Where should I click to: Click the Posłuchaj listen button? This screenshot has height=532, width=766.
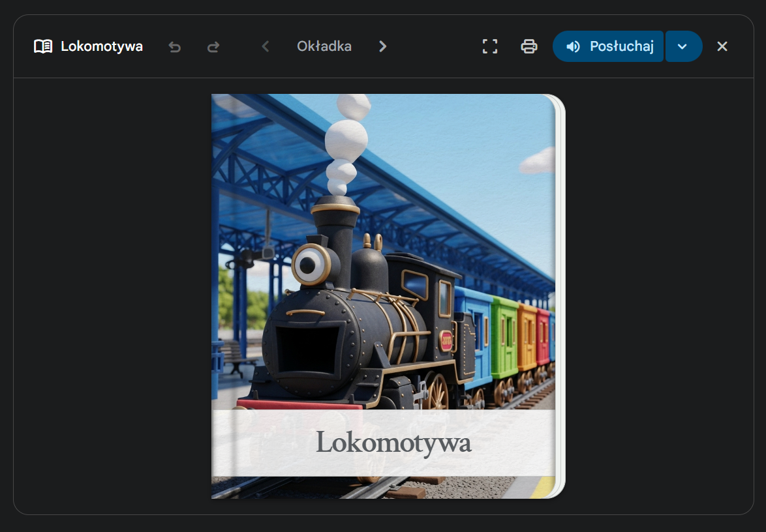(x=607, y=46)
